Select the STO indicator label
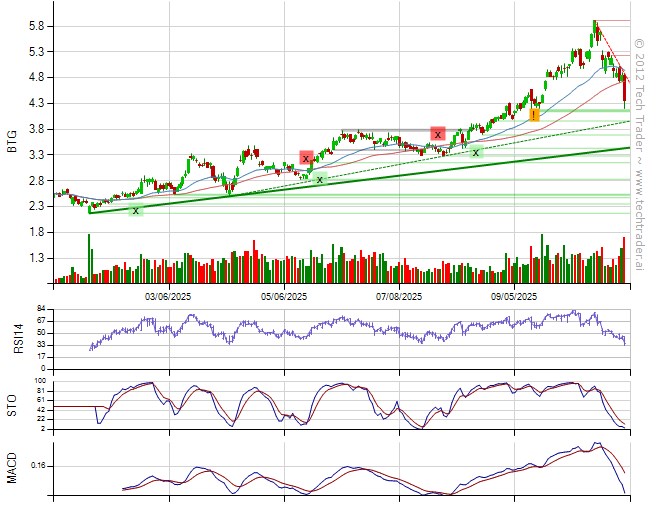Viewport: 657px width, 514px height. tap(12, 404)
